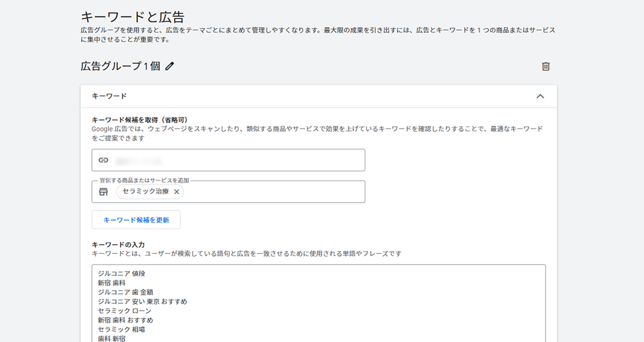Screen dimensions: 644x342
Task: Click the キーワード候補を取得（省略可） label
Action: pos(140,120)
